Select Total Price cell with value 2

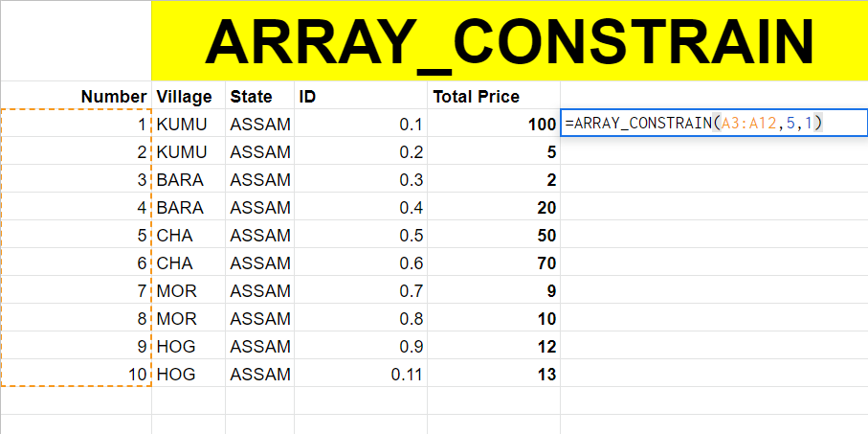point(494,178)
